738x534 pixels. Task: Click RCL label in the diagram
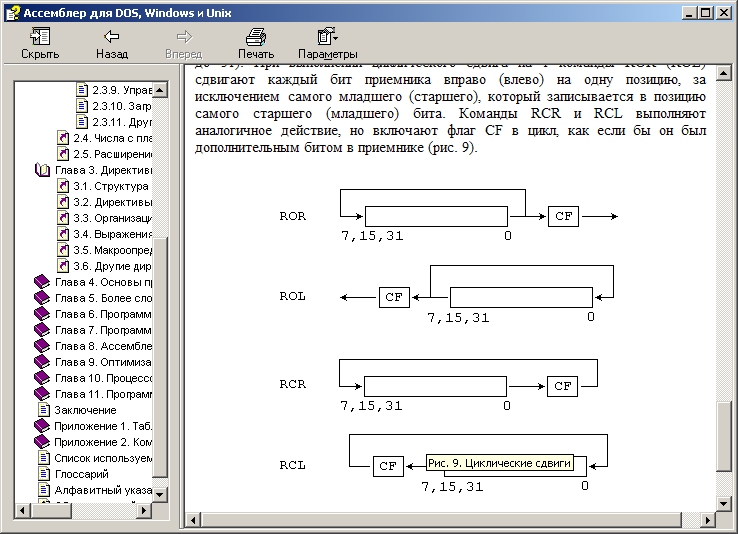point(292,465)
